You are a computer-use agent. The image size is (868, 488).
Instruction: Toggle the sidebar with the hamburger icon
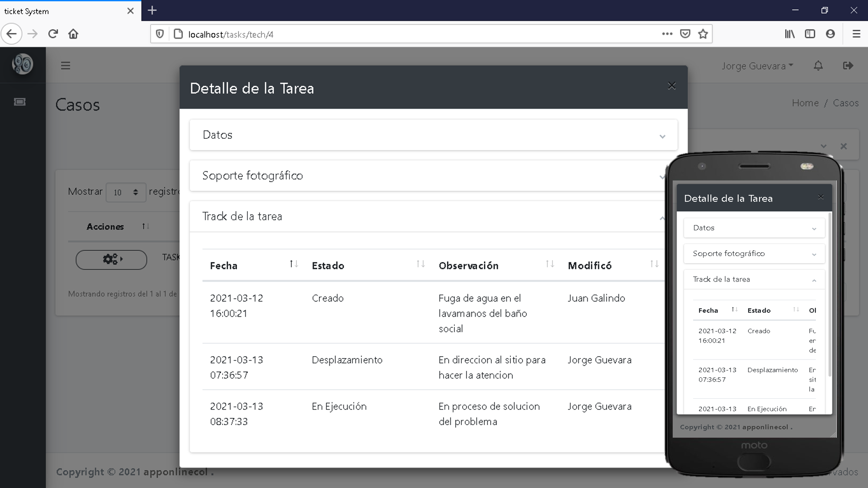(66, 66)
